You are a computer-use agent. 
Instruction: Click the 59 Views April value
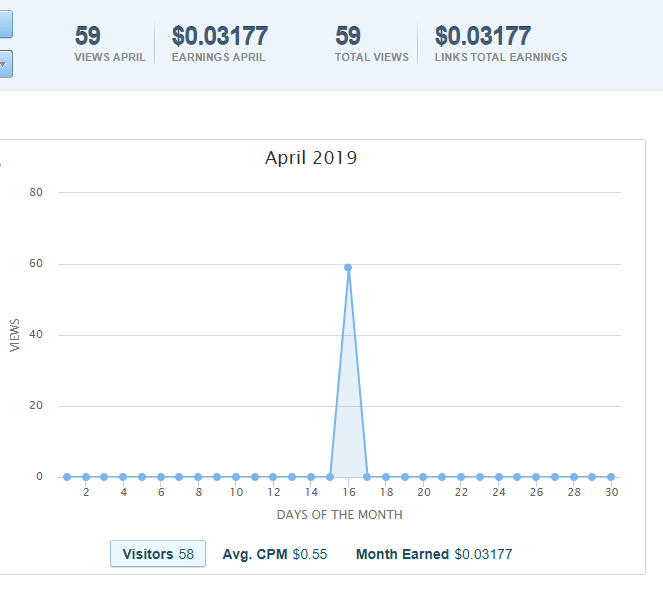pyautogui.click(x=88, y=36)
